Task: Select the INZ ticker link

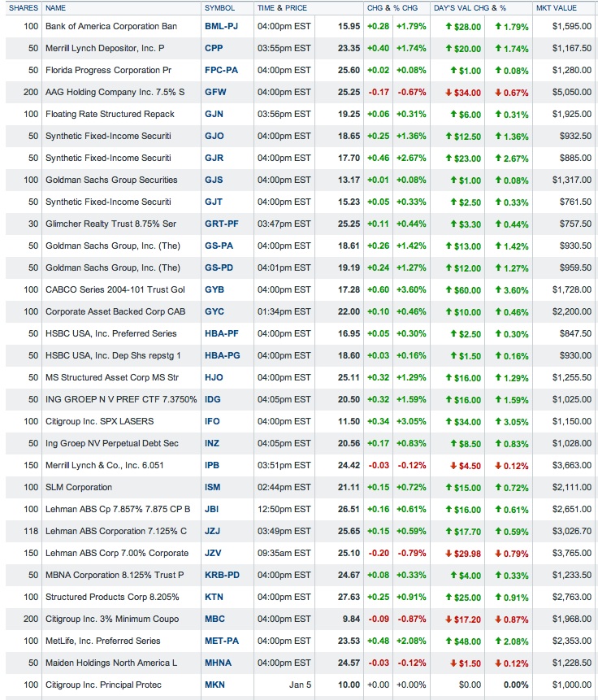Action: tap(212, 443)
